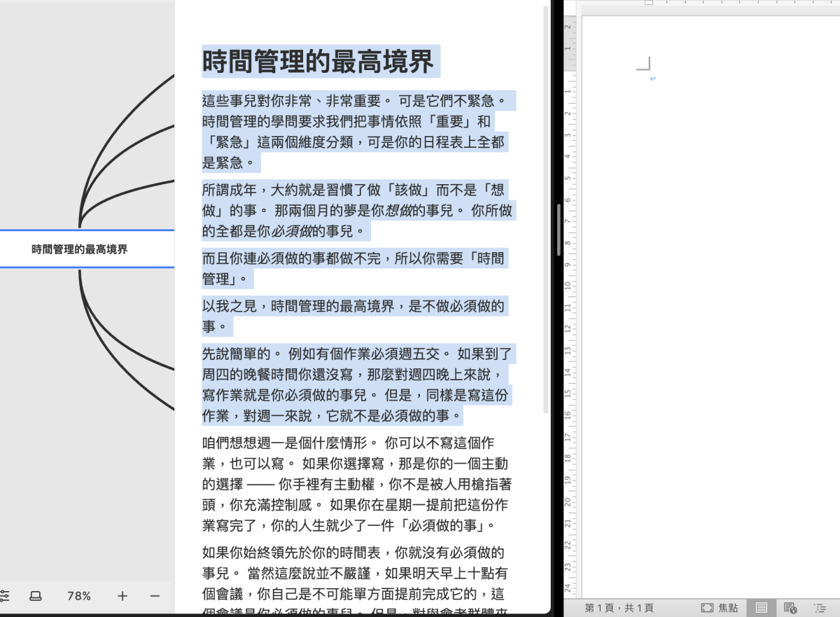Image resolution: width=840 pixels, height=617 pixels.
Task: Switch Word to Web Layout view icon
Action: pyautogui.click(x=790, y=608)
